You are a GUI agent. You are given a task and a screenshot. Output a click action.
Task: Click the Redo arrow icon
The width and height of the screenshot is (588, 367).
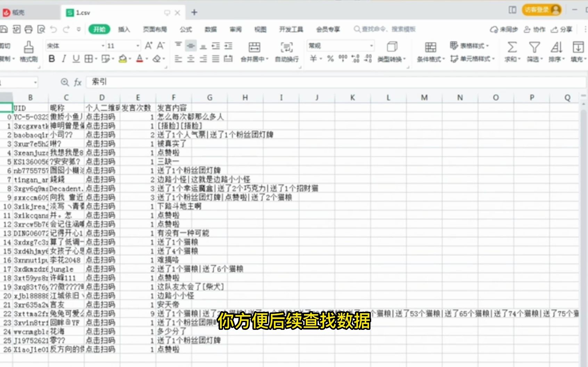[x=66, y=30]
